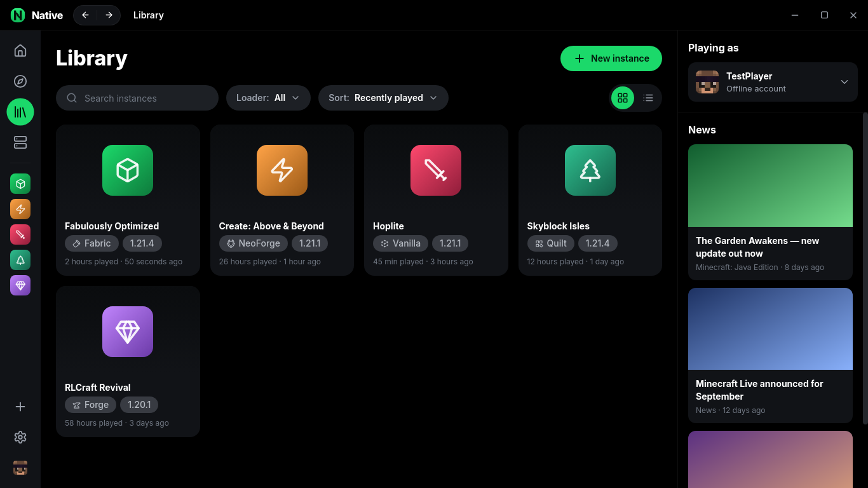Click the Hoplite sword icon

tap(436, 170)
